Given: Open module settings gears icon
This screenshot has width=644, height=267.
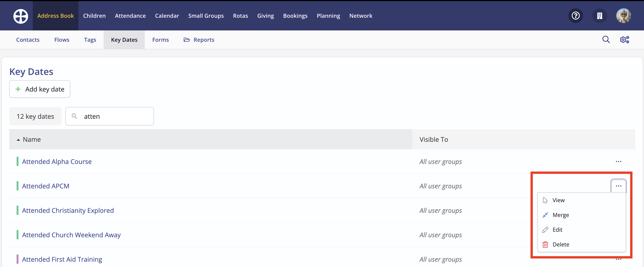Looking at the screenshot, I should (x=624, y=39).
